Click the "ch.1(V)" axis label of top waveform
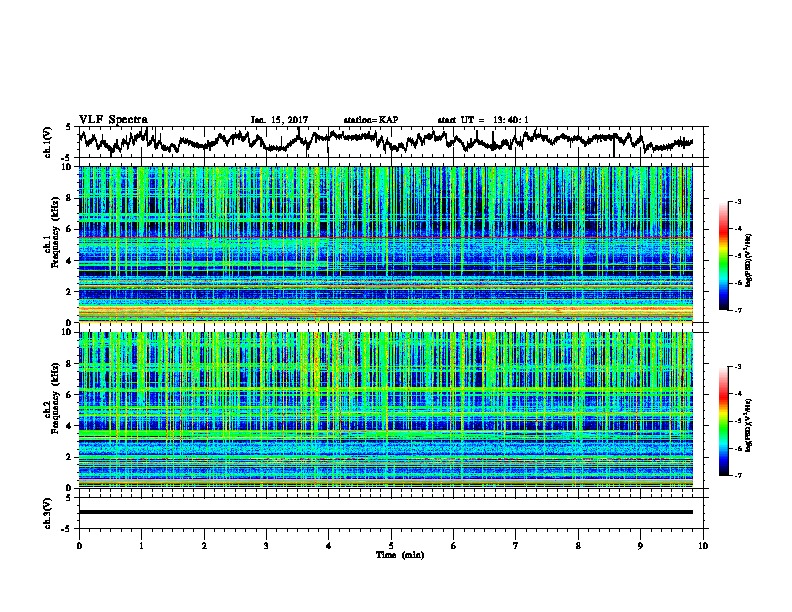The width and height of the screenshot is (792, 612). pyautogui.click(x=48, y=142)
